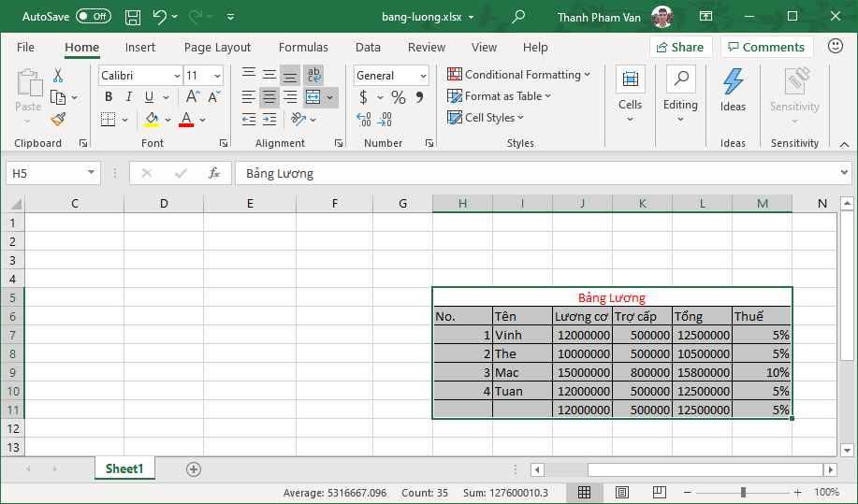The image size is (858, 504).
Task: Switch to Page Break Preview in status bar
Action: tap(660, 493)
